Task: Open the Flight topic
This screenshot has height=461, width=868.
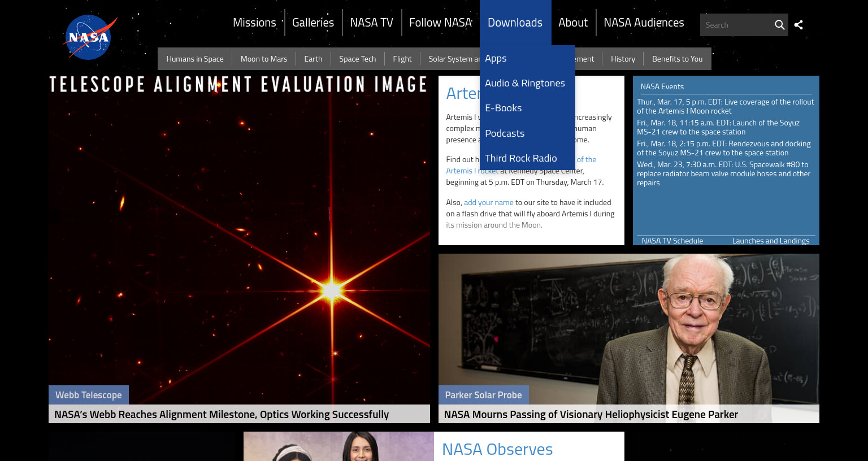Action: (x=402, y=59)
